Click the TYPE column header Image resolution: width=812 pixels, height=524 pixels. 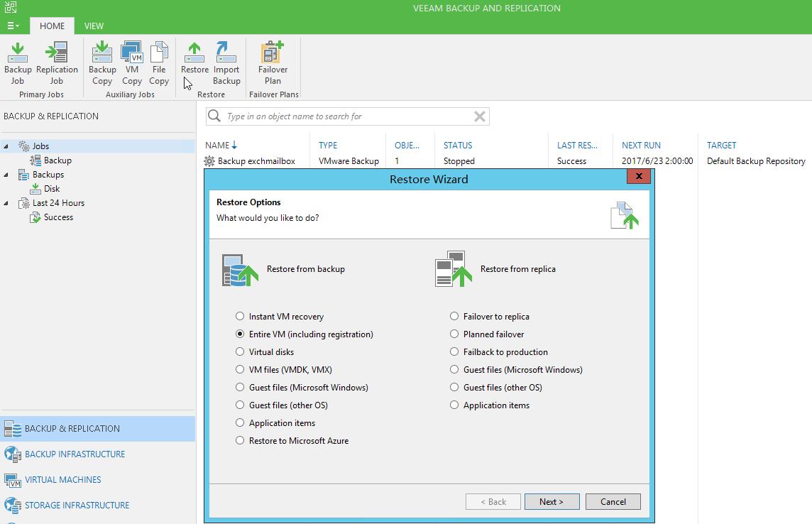[328, 146]
